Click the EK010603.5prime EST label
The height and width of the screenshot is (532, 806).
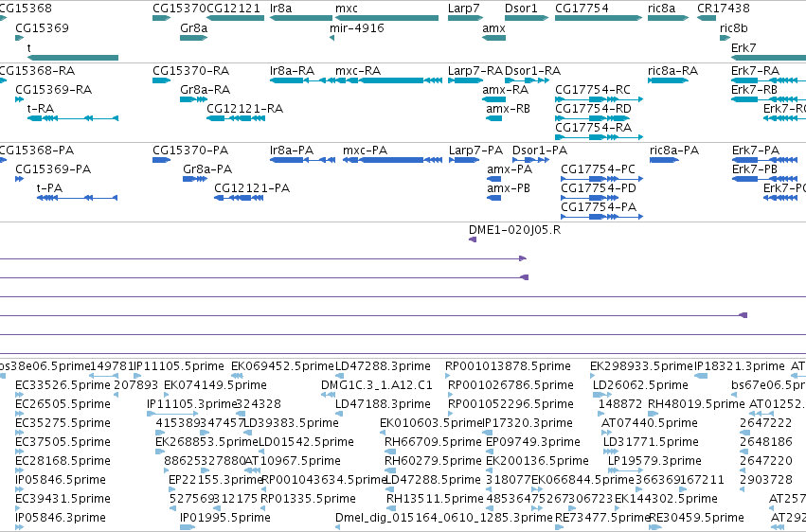(x=431, y=423)
